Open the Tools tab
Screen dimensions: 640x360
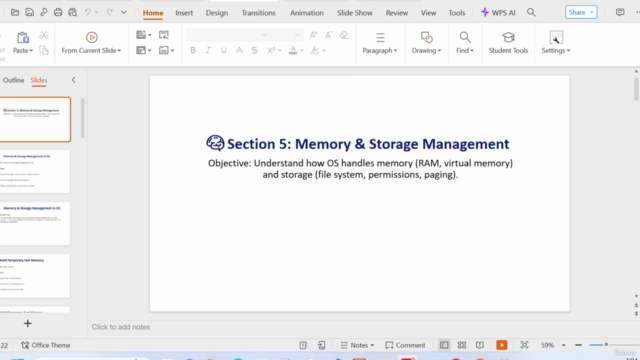click(457, 13)
